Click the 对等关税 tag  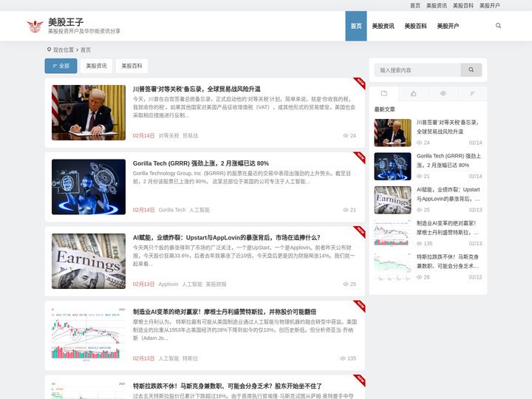coord(168,136)
